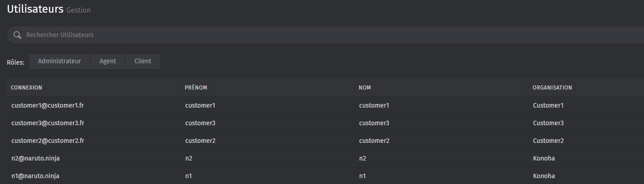Sort by the NOM column header

(365, 88)
